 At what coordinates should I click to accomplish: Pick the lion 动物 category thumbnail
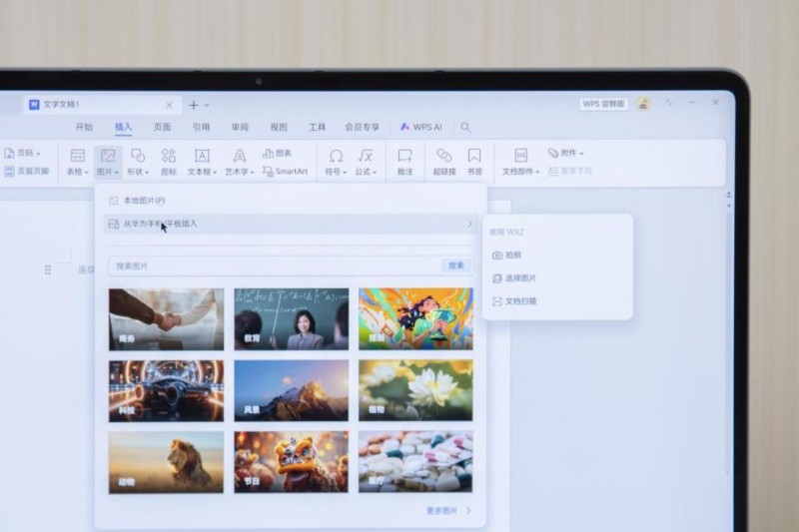coord(166,462)
